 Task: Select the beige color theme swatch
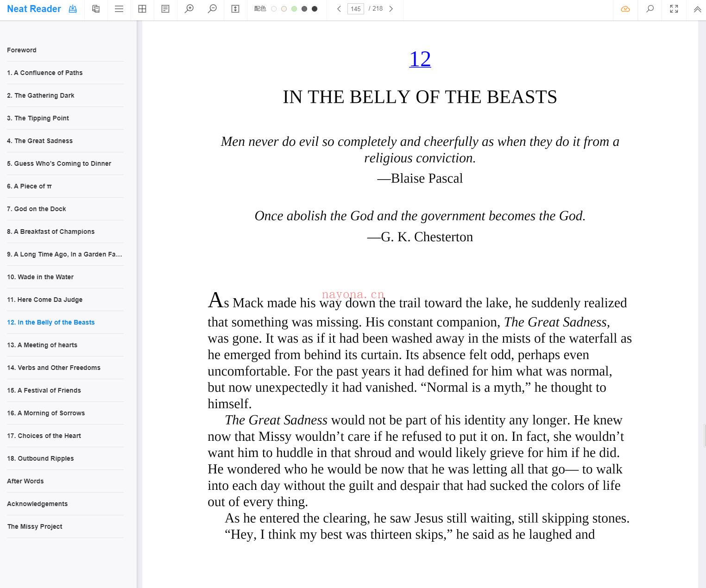point(284,9)
